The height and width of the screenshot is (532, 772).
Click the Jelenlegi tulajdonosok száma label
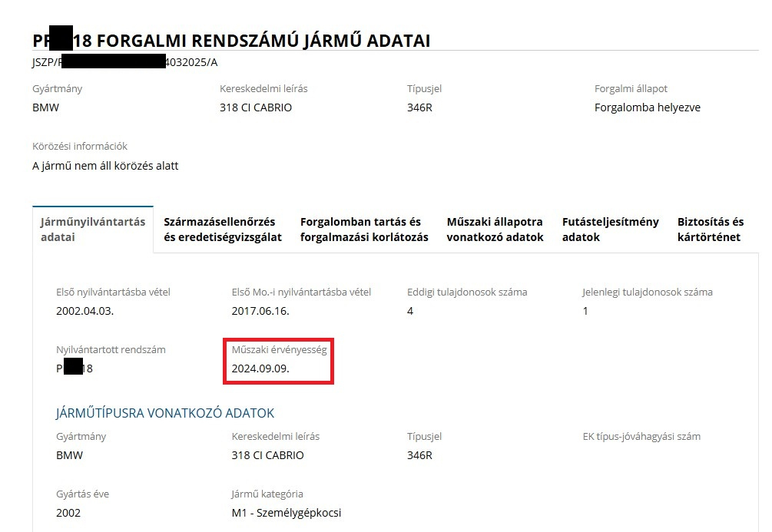(x=647, y=292)
